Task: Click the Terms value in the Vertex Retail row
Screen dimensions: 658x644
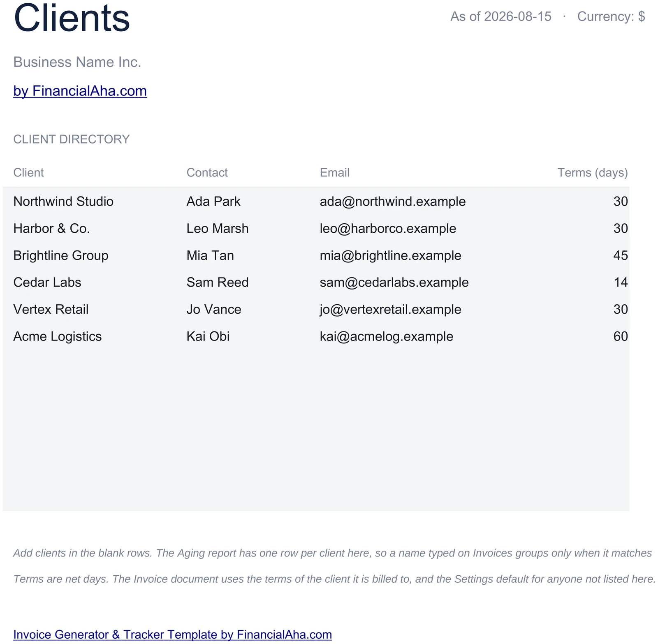Action: [x=621, y=310]
